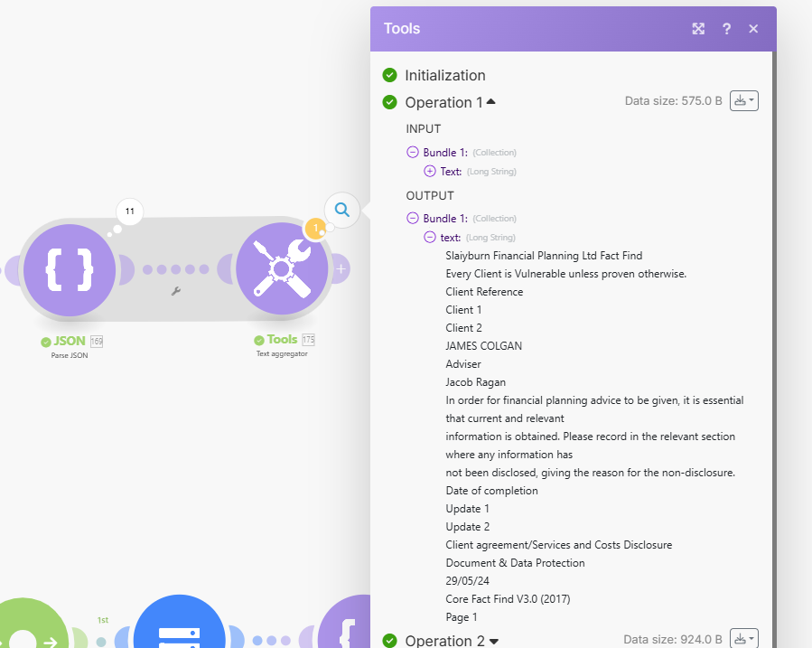Click the magnifier inspect bubble
Image resolution: width=812 pixels, height=648 pixels.
tap(341, 210)
